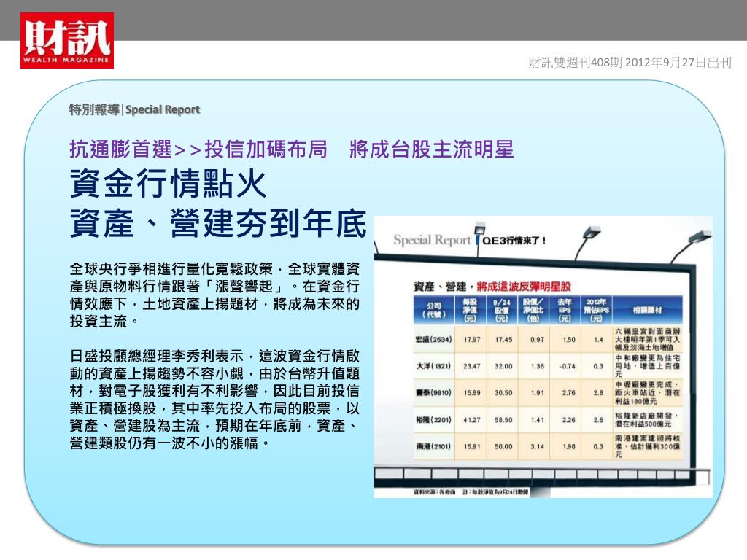This screenshot has width=747, height=560.
Task: Click ratio 1.91 in the 豐泰 row
Action: click(538, 393)
